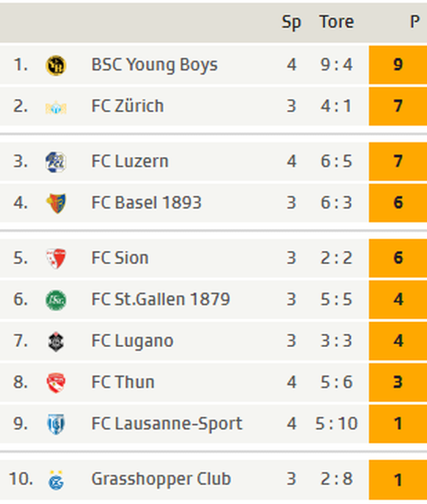Viewport: 427px width, 504px height.
Task: Click the Grasshopper Club logo
Action: (56, 480)
